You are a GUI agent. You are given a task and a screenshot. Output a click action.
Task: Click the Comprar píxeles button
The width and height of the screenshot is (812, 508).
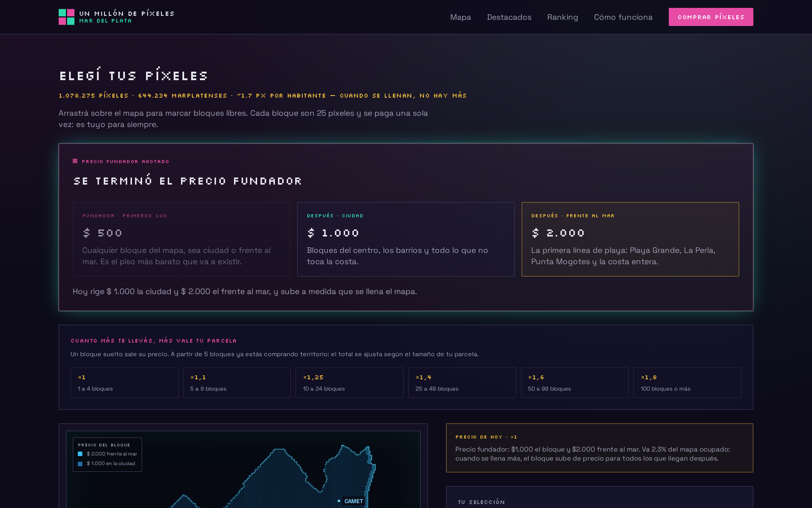coord(711,17)
